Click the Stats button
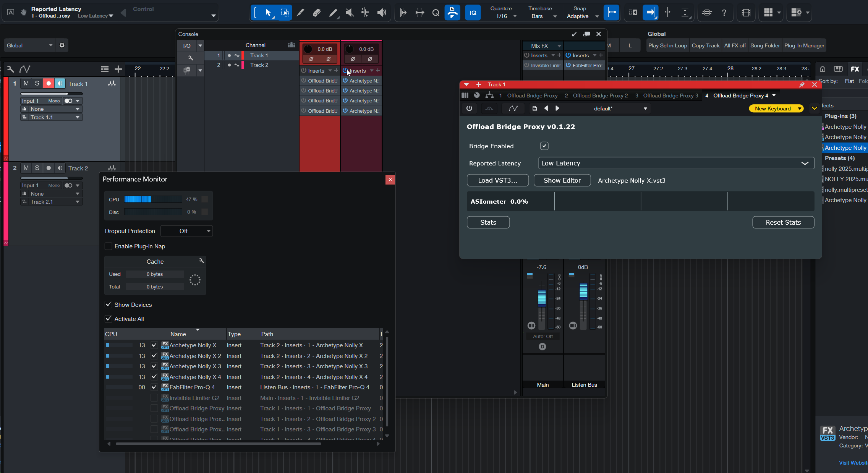The height and width of the screenshot is (473, 868). click(488, 222)
